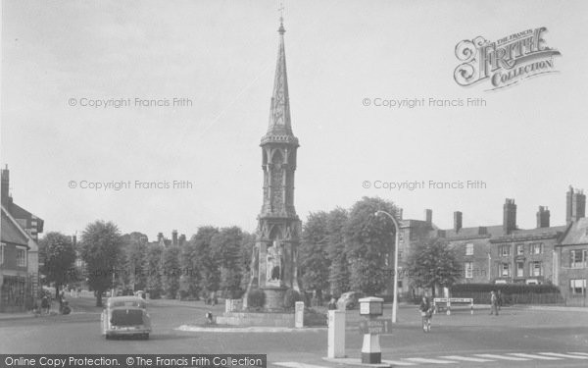Click the top-right Copyright Francis Frith watermark

[424, 102]
